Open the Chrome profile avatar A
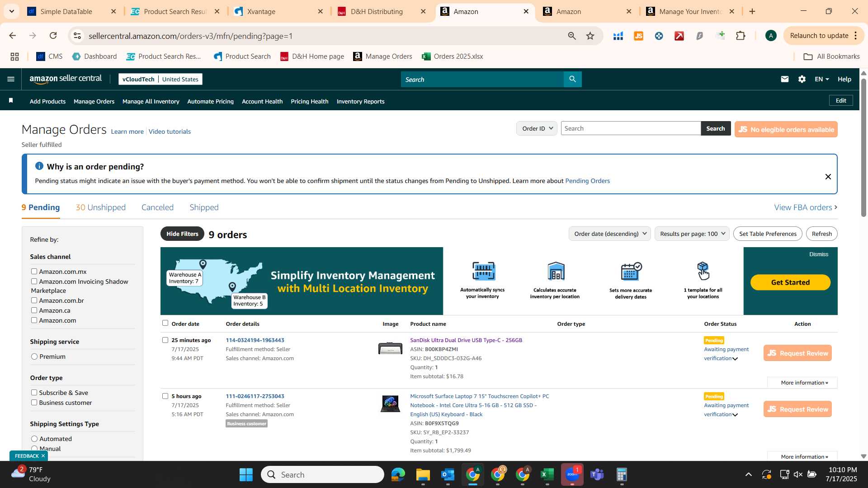Viewport: 868px width, 488px height. [771, 36]
